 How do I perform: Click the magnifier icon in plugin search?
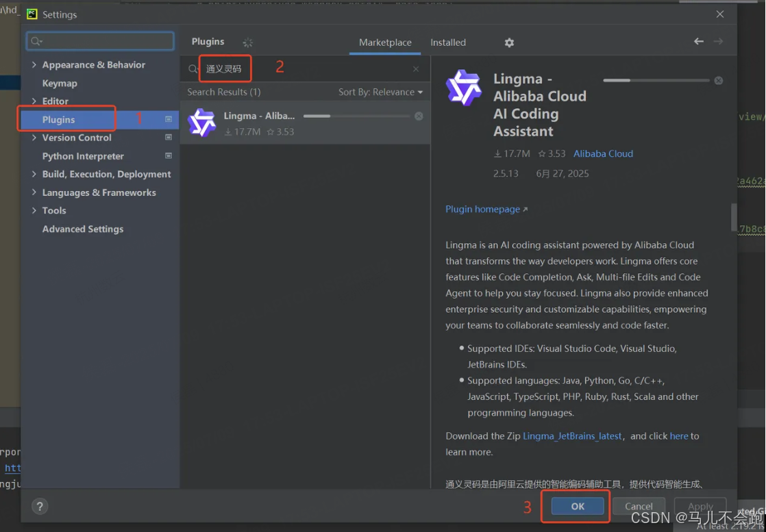(193, 69)
